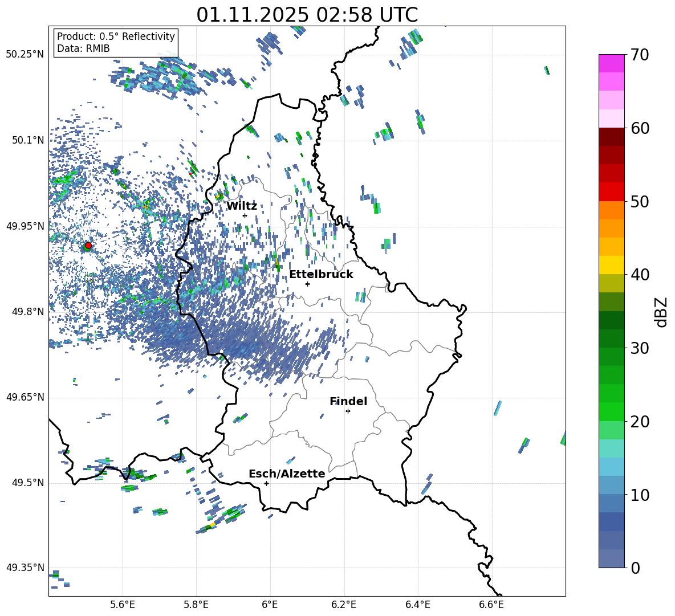
Task: Click the 49.95°N latitude label
Action: 25,226
